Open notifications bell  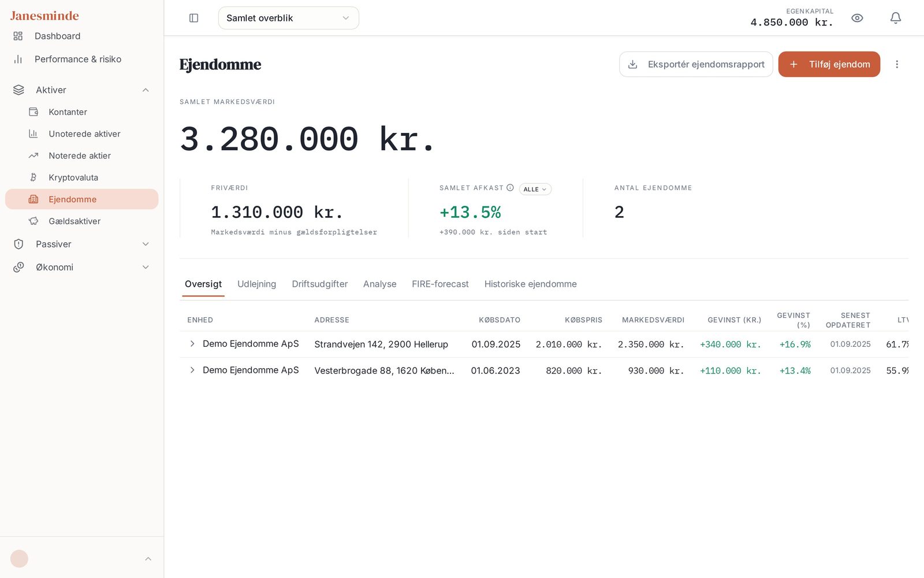click(x=896, y=18)
